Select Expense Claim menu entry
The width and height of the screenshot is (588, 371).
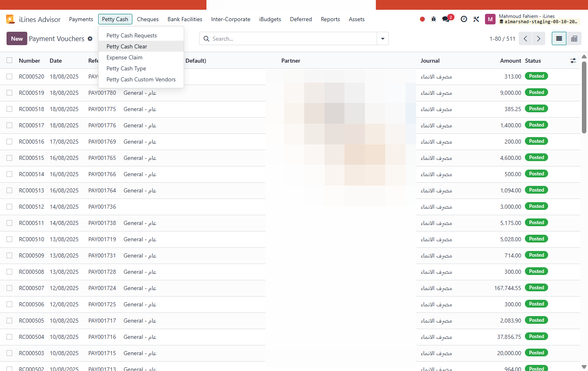pyautogui.click(x=141, y=57)
